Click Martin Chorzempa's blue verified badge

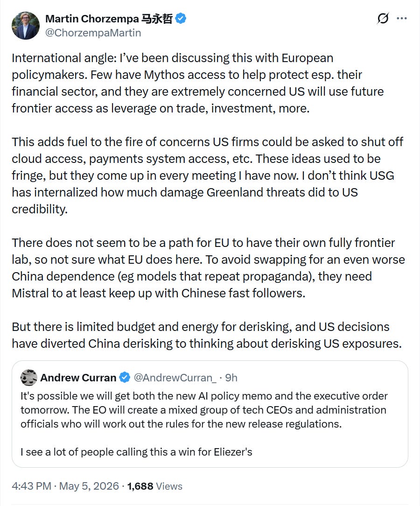(x=181, y=19)
